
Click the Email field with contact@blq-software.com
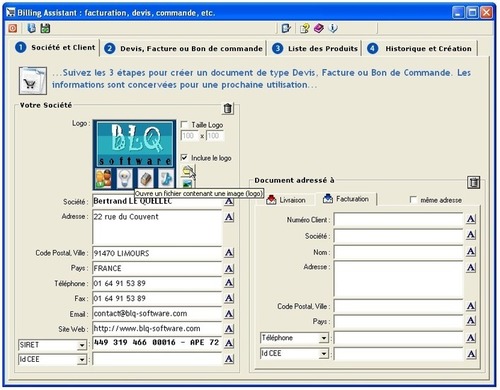click(157, 313)
